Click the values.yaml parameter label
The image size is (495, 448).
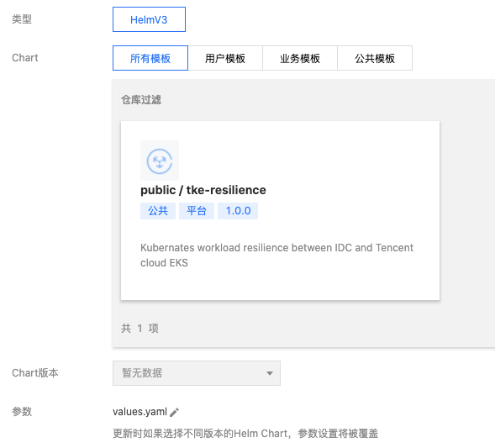tap(140, 412)
